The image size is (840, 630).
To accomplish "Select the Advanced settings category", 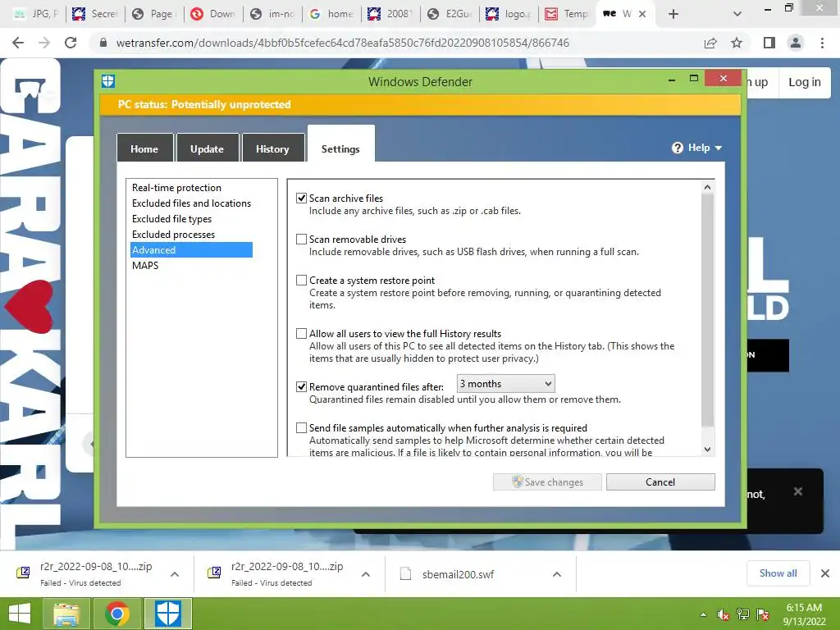I will [x=191, y=250].
